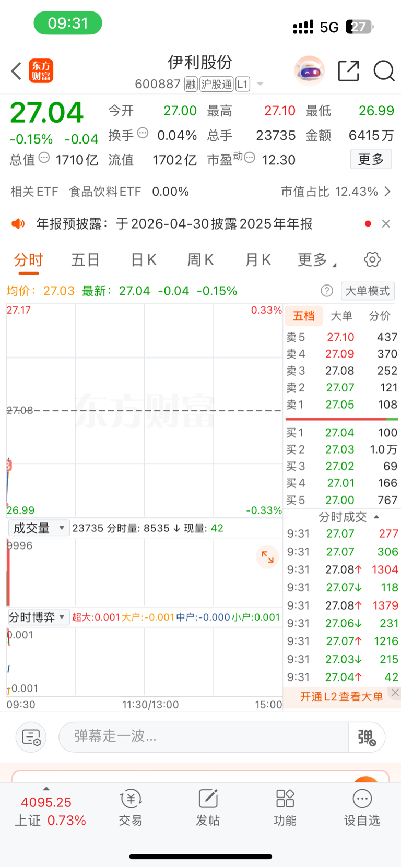Open the AI robot assistant icon
This screenshot has height=868, width=401.
tap(309, 70)
